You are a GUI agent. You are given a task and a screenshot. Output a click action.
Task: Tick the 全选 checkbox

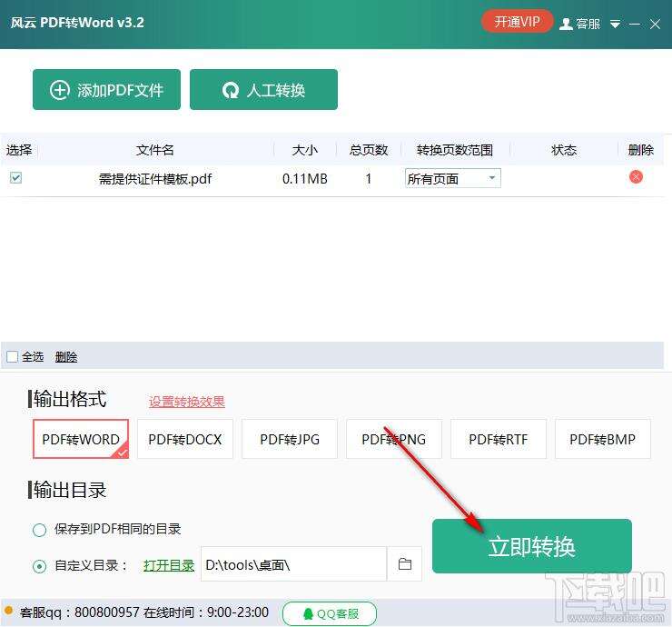click(12, 356)
